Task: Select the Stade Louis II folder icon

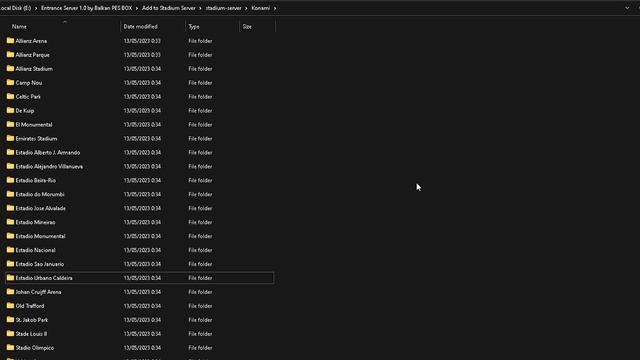Action: [x=10, y=333]
